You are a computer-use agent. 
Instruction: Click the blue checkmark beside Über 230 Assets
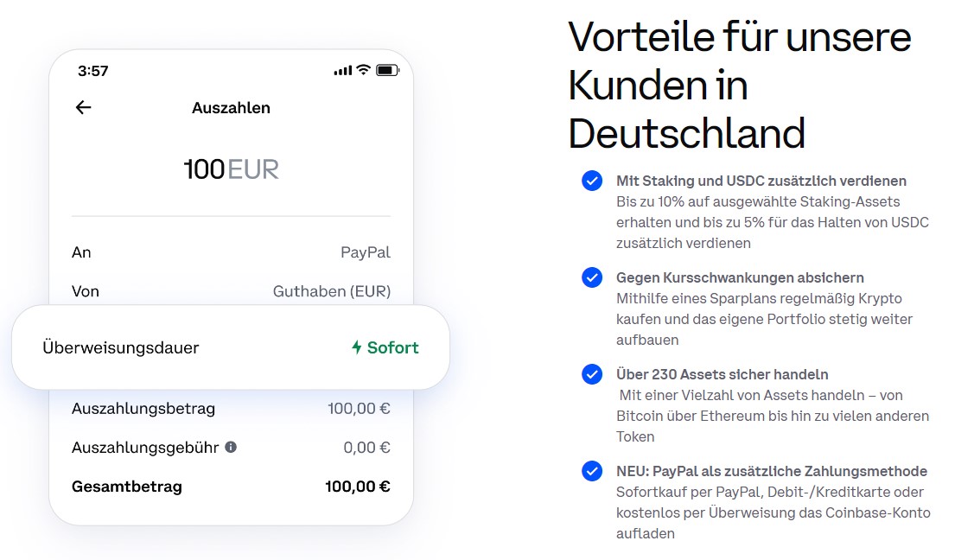(x=592, y=374)
